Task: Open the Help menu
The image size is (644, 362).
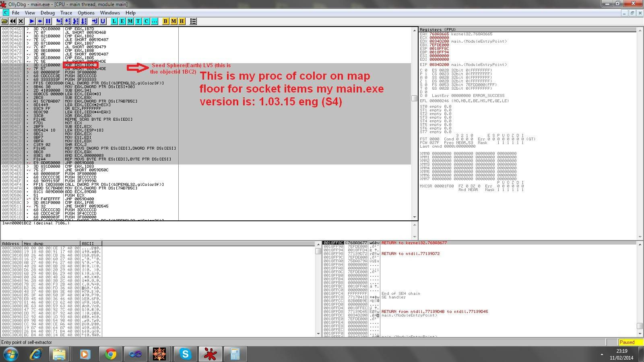Action: click(130, 13)
